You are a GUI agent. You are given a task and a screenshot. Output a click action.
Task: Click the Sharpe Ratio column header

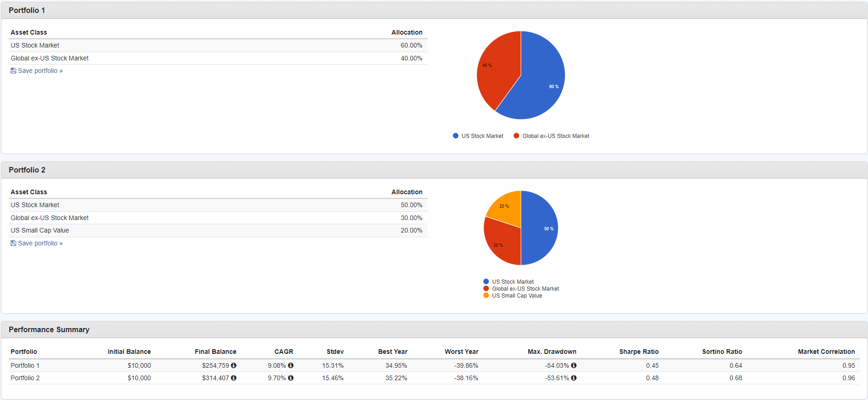[x=639, y=352]
